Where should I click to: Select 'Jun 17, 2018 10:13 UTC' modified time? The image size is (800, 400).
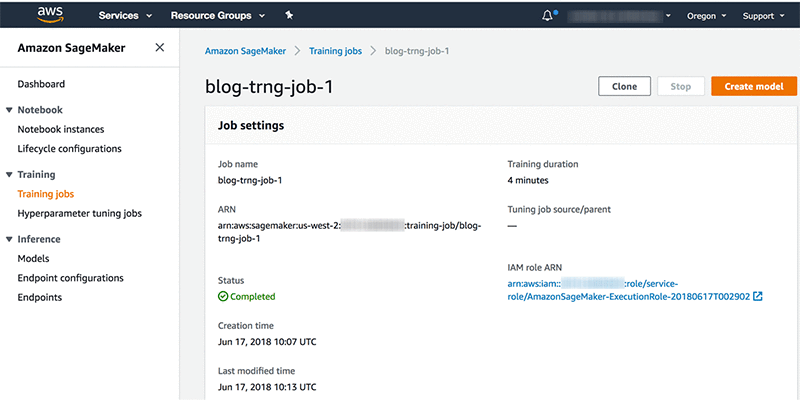[267, 387]
